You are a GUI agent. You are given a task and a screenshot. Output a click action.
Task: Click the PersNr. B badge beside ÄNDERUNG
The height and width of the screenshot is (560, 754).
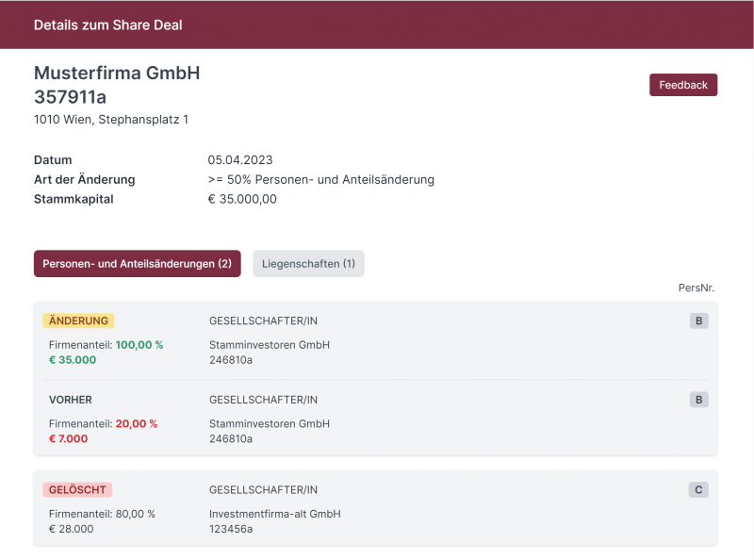point(698,321)
